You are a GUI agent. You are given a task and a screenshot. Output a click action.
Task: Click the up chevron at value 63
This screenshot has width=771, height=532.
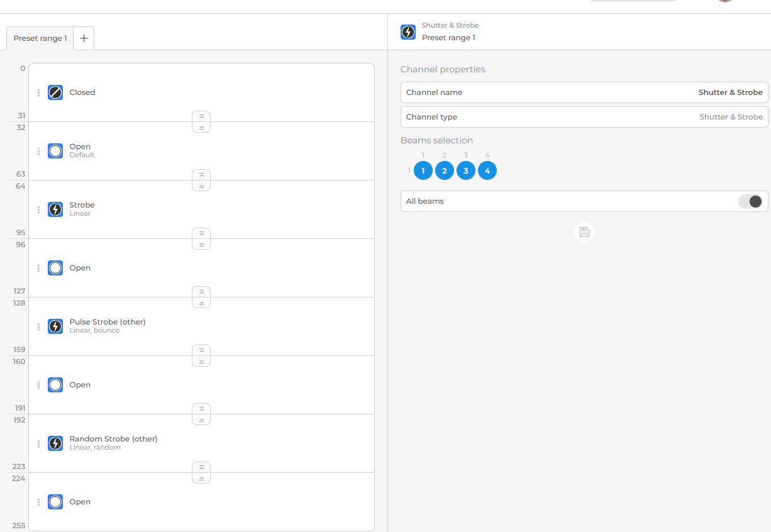click(x=201, y=175)
